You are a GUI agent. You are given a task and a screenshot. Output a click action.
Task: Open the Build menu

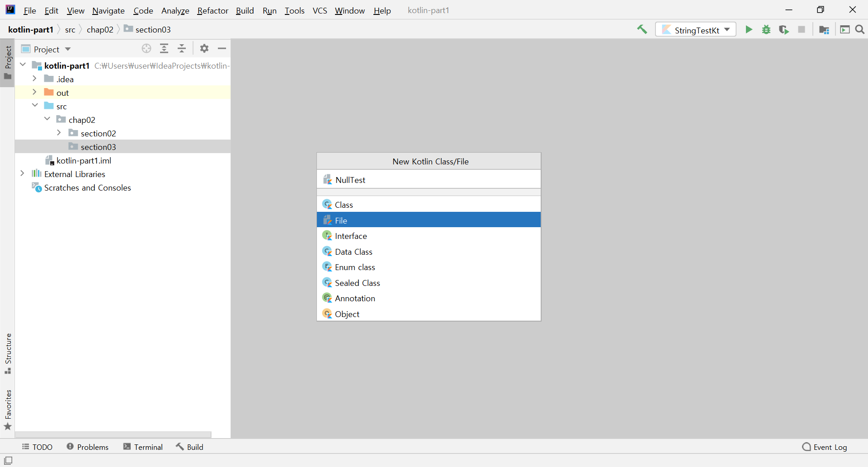coord(245,10)
